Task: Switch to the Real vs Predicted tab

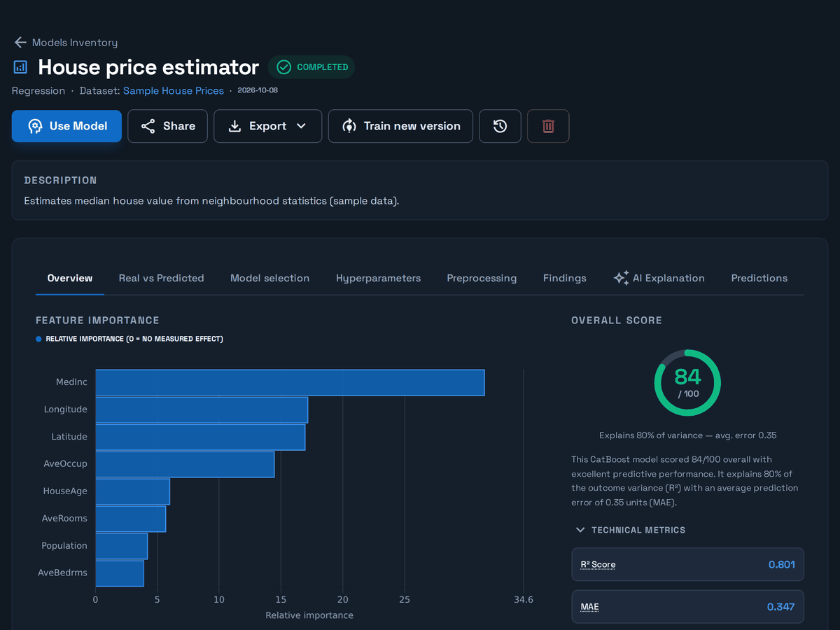Action: pyautogui.click(x=161, y=278)
